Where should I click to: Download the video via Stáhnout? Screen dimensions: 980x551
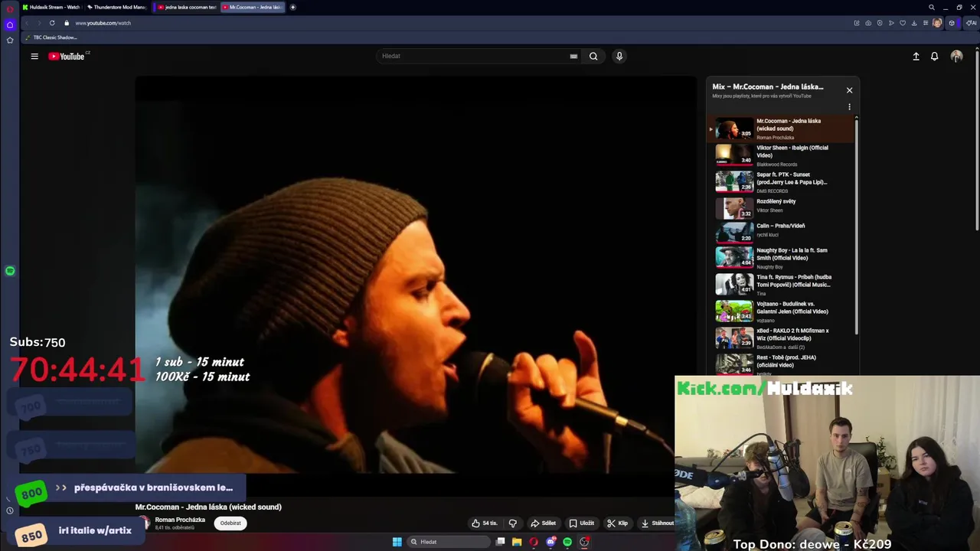pyautogui.click(x=657, y=523)
